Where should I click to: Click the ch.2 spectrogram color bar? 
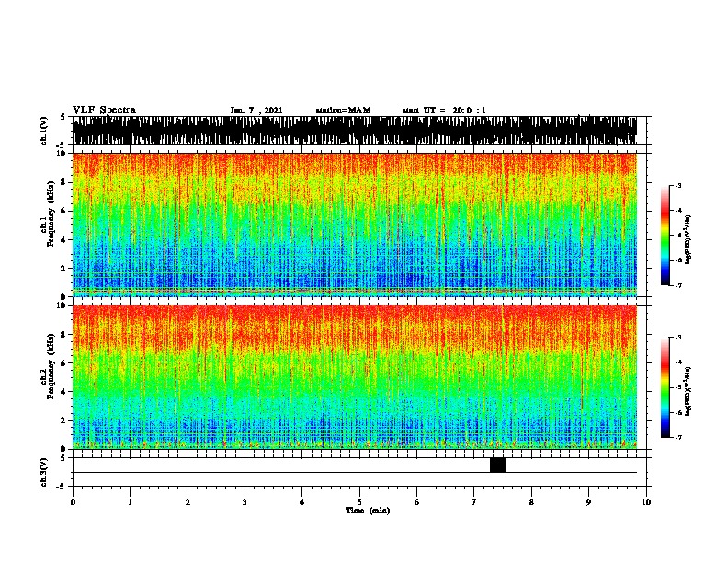(x=665, y=387)
